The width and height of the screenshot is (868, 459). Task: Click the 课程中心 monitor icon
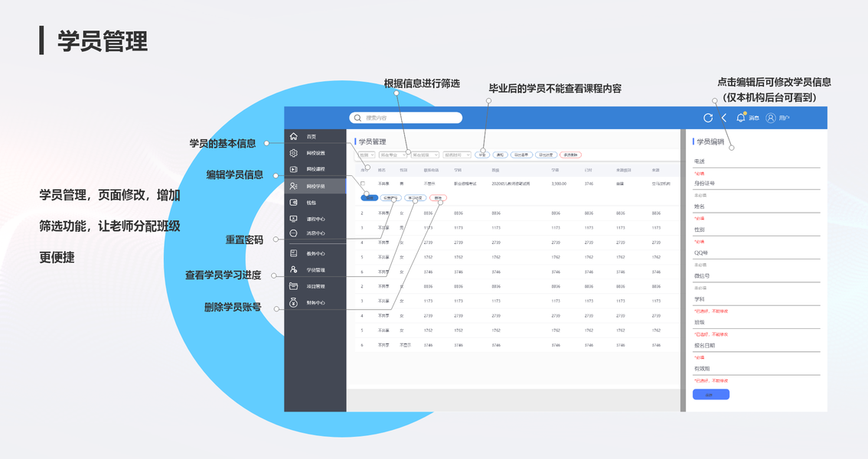coord(293,219)
